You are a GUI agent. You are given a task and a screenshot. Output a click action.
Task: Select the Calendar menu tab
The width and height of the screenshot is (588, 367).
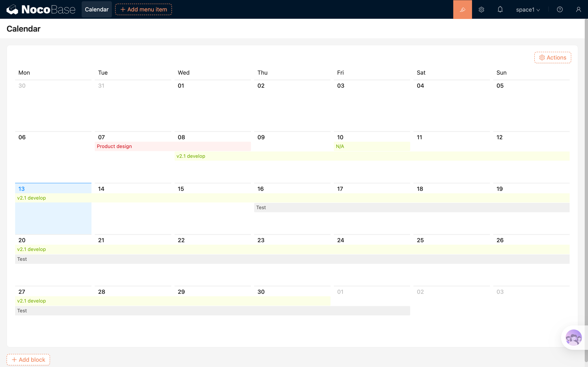pyautogui.click(x=96, y=9)
